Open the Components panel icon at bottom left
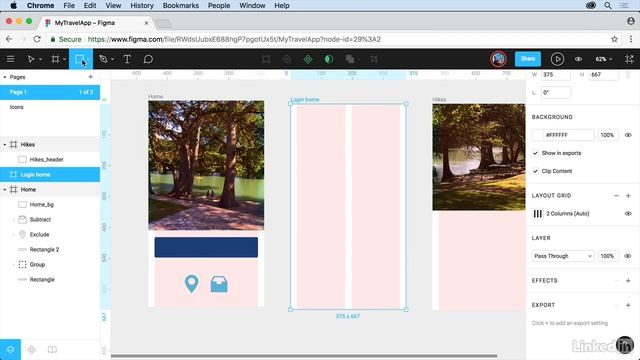The image size is (640, 360). point(31,349)
